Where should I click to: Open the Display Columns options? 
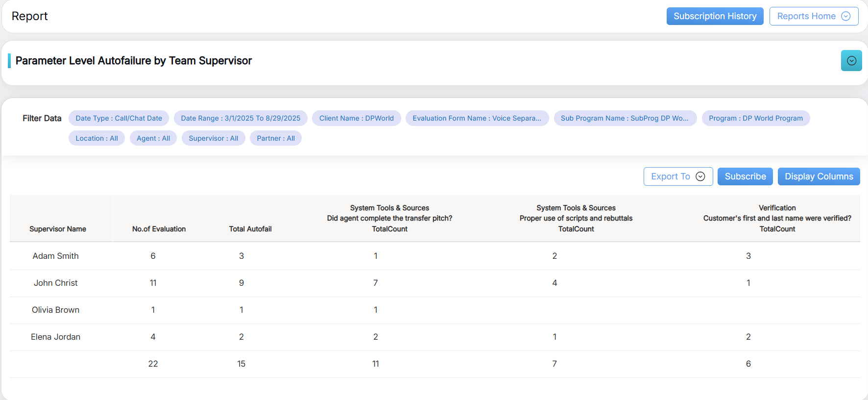click(x=819, y=176)
